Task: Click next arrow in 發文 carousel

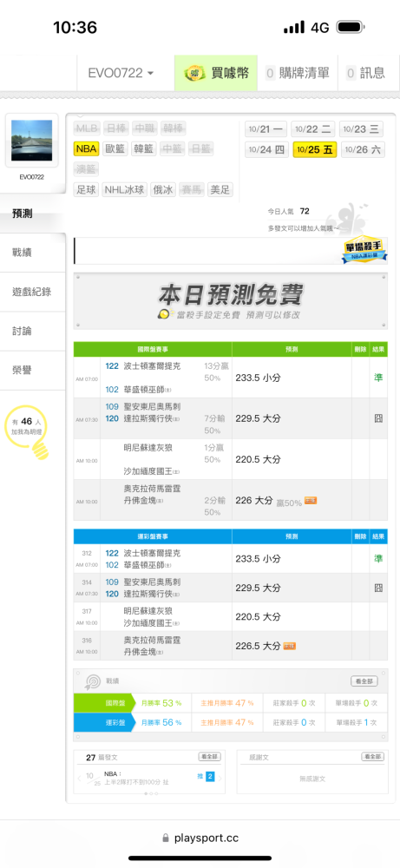Action: pos(220,779)
